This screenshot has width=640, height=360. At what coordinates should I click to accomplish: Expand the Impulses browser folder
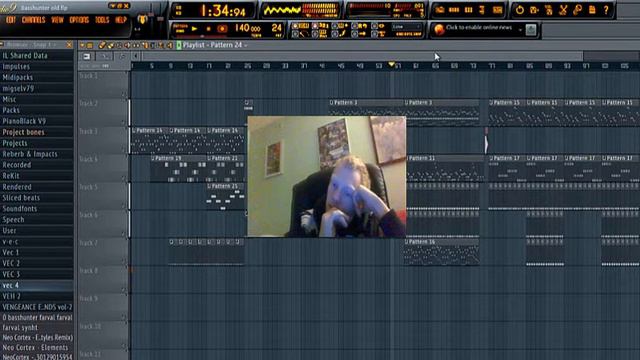click(37, 67)
